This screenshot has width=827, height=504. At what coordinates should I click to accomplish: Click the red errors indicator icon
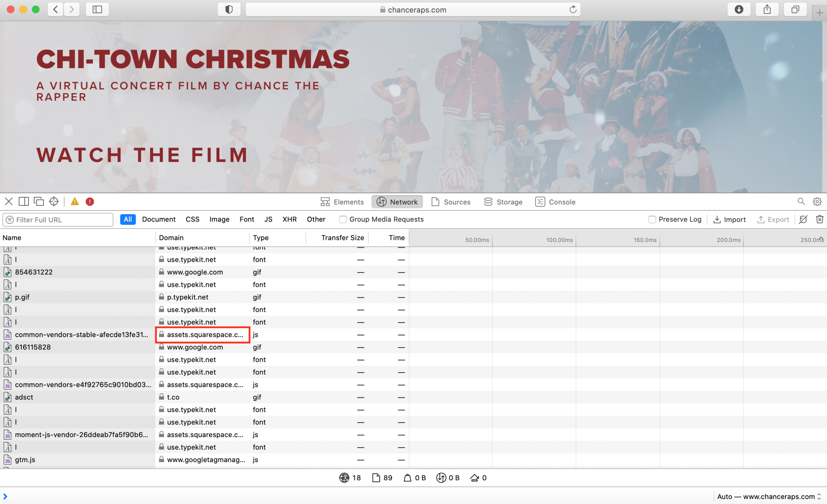click(x=90, y=202)
